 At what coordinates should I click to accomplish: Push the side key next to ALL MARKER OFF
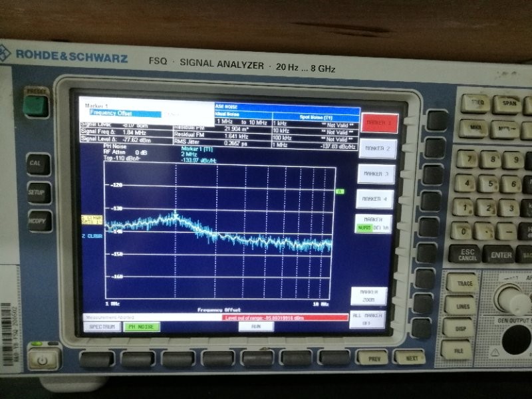pyautogui.click(x=422, y=329)
